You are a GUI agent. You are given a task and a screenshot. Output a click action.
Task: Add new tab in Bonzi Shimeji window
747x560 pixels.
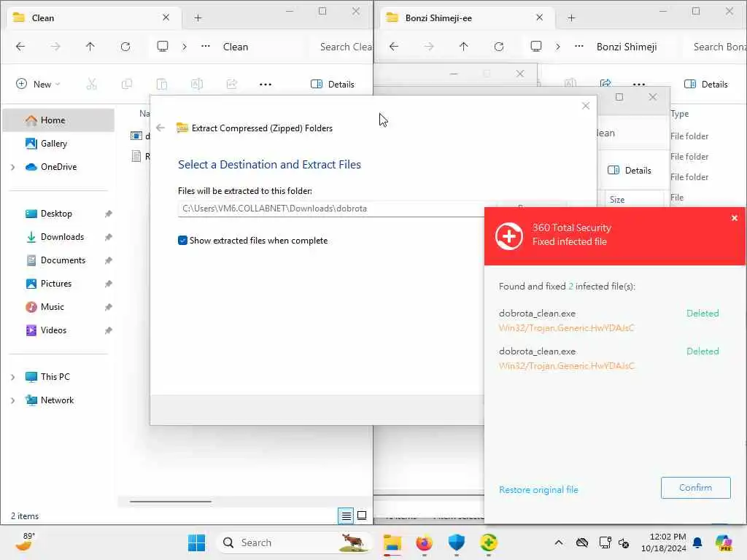pyautogui.click(x=572, y=17)
